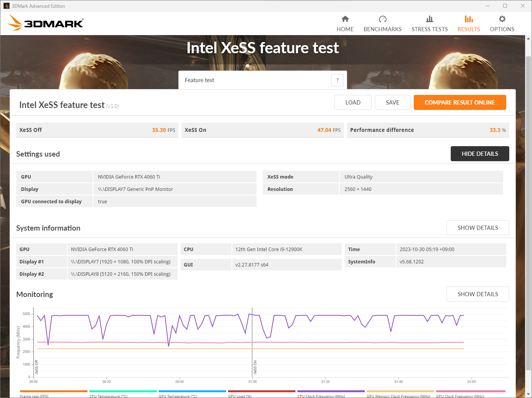Click the 3DMark app icon in title bar
Viewport: 532px width, 398px height.
(x=6, y=6)
